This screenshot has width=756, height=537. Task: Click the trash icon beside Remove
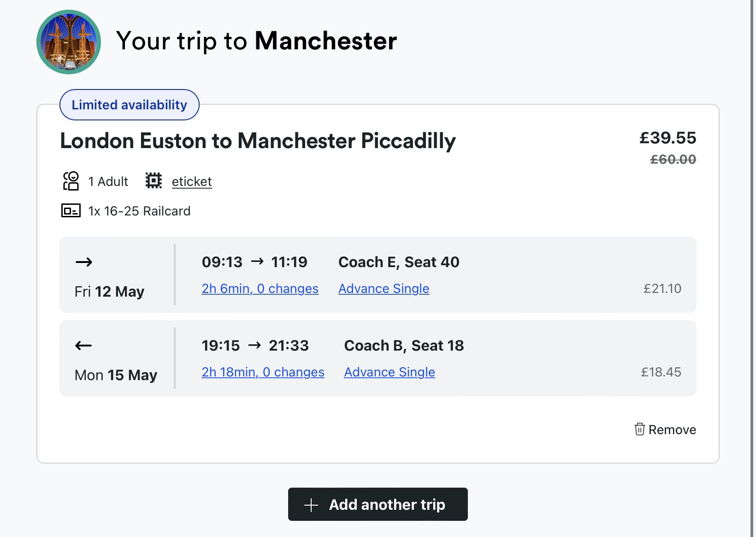coord(639,429)
